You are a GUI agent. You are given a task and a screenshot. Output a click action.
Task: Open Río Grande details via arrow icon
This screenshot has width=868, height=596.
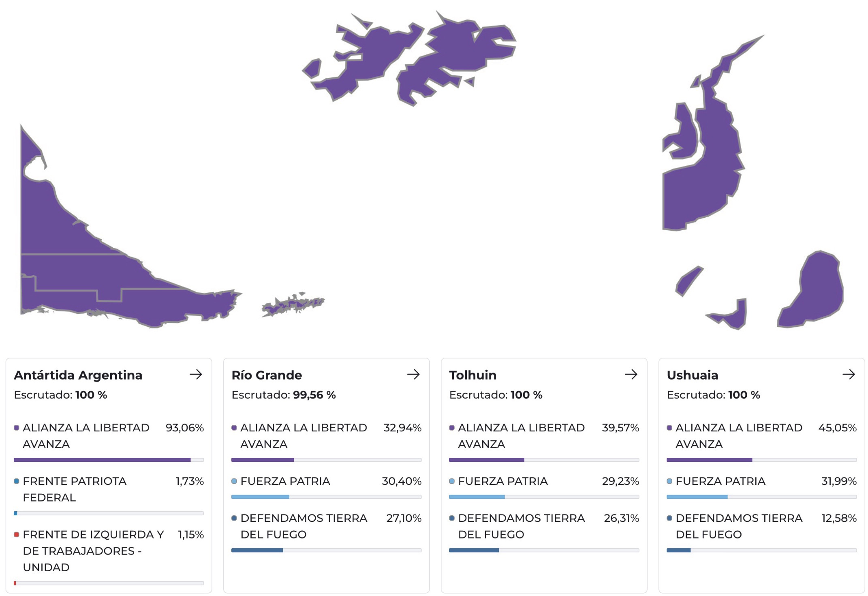[x=413, y=374]
